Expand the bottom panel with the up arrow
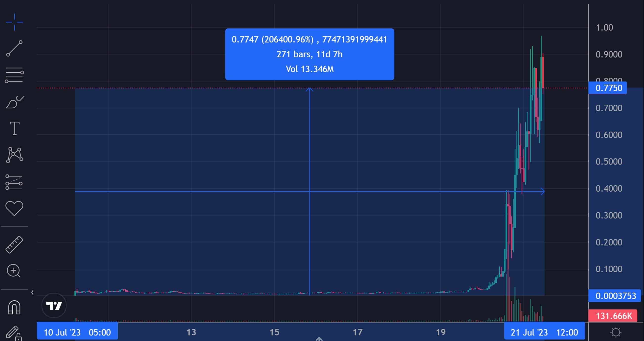Screen dimensions: 644x341 319,339
